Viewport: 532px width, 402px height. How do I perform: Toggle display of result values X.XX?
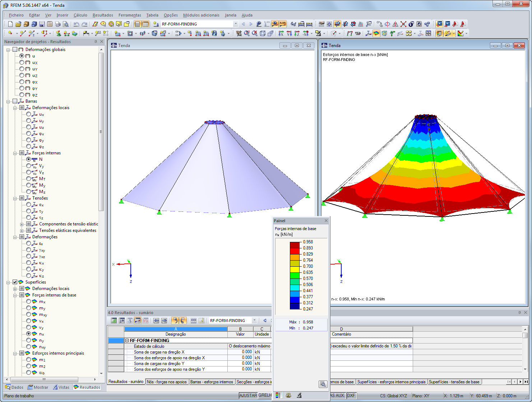pos(282,24)
